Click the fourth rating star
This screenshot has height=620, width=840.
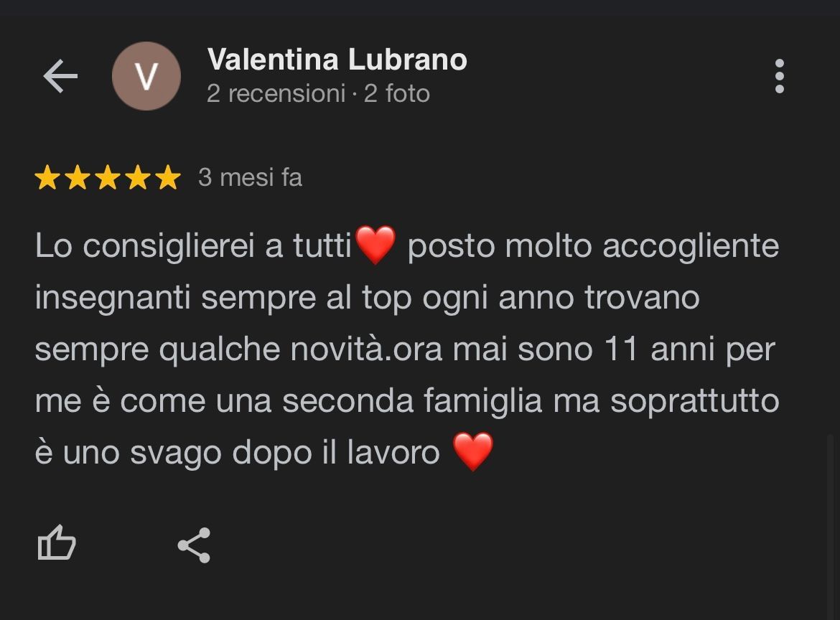point(139,177)
